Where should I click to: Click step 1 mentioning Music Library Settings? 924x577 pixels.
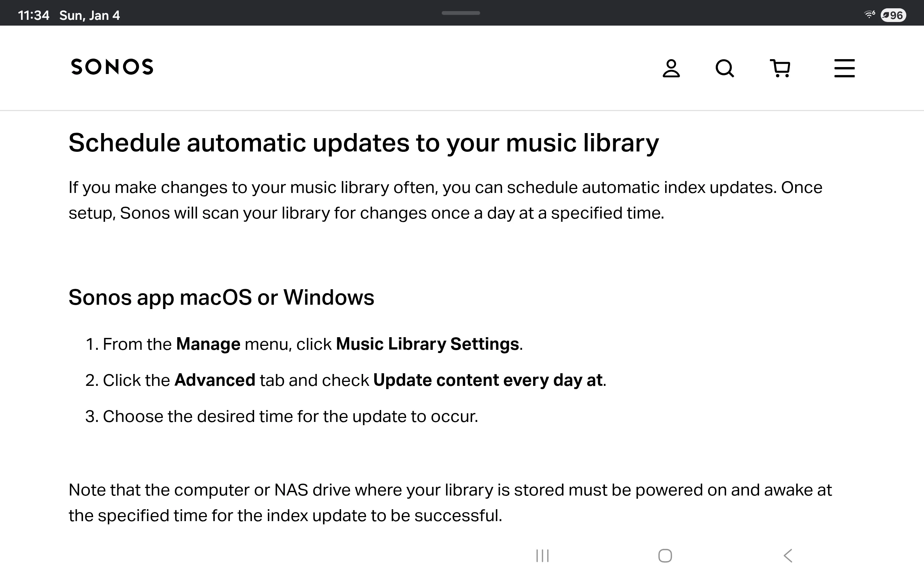point(304,344)
